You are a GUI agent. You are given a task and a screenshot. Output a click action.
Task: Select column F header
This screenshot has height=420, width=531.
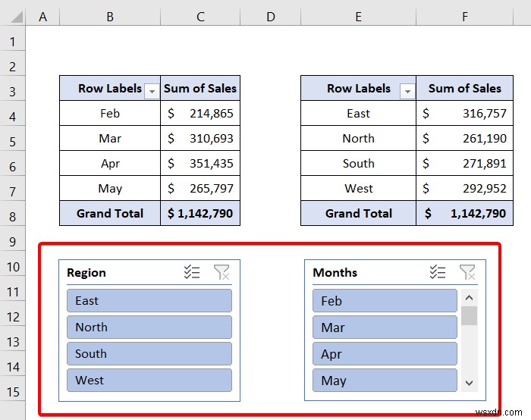[464, 17]
